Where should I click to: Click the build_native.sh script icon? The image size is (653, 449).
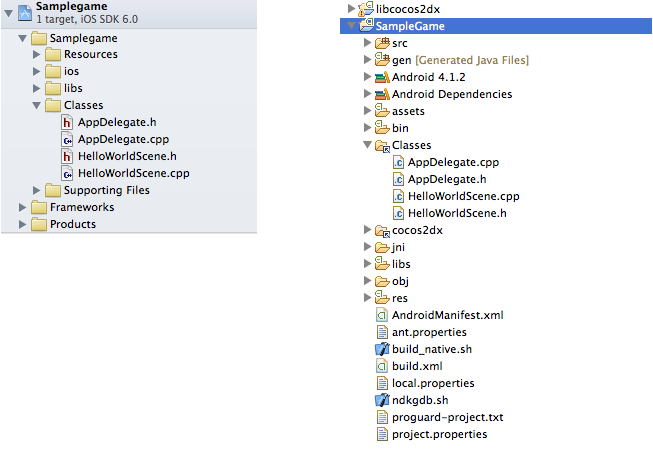pyautogui.click(x=382, y=349)
